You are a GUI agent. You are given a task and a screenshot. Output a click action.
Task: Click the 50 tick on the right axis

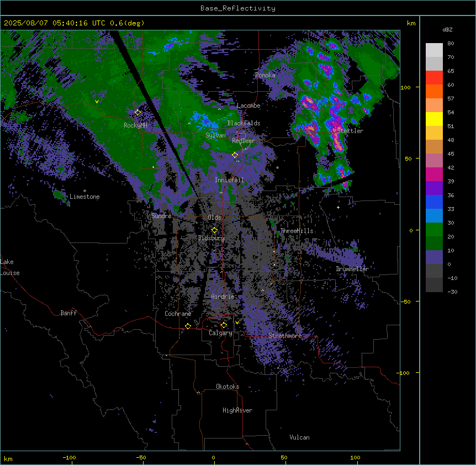pyautogui.click(x=408, y=158)
